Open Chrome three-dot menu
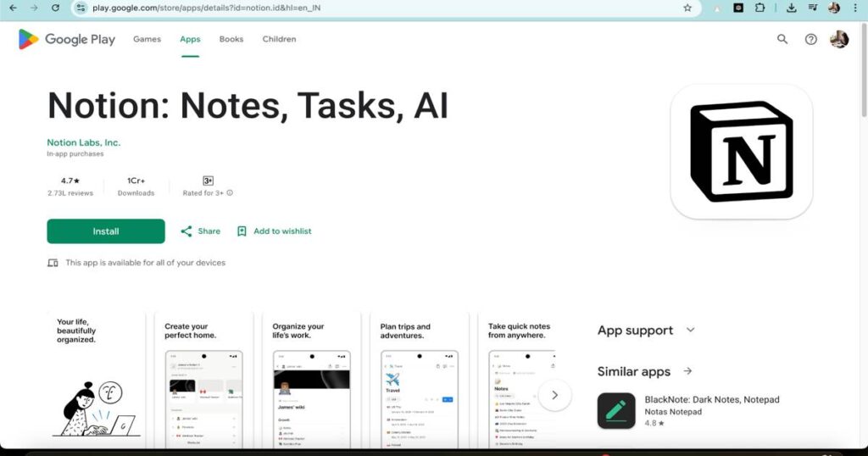Image resolution: width=868 pixels, height=456 pixels. pos(856,8)
